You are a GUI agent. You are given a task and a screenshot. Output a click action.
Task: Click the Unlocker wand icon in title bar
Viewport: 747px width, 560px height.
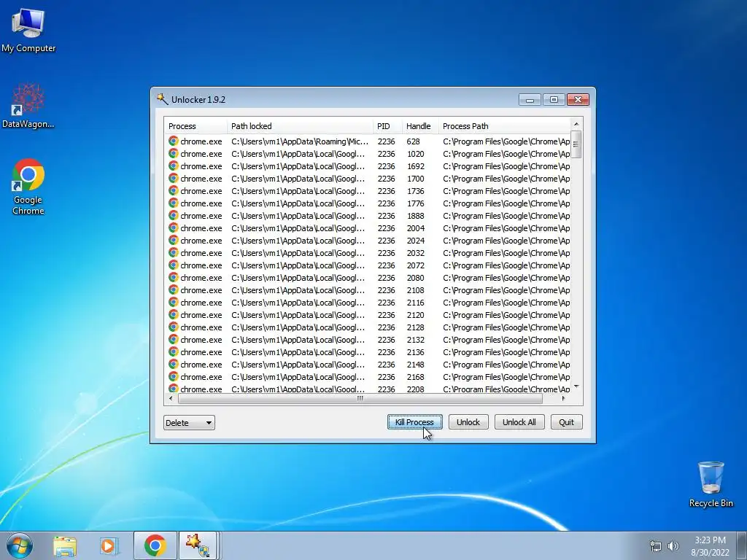pos(163,99)
